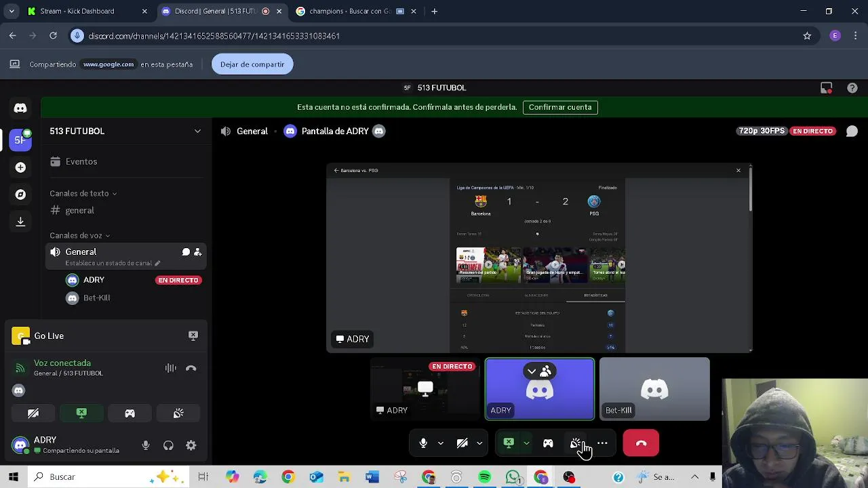Click Go Live button
The width and height of the screenshot is (868, 488).
pos(49,336)
